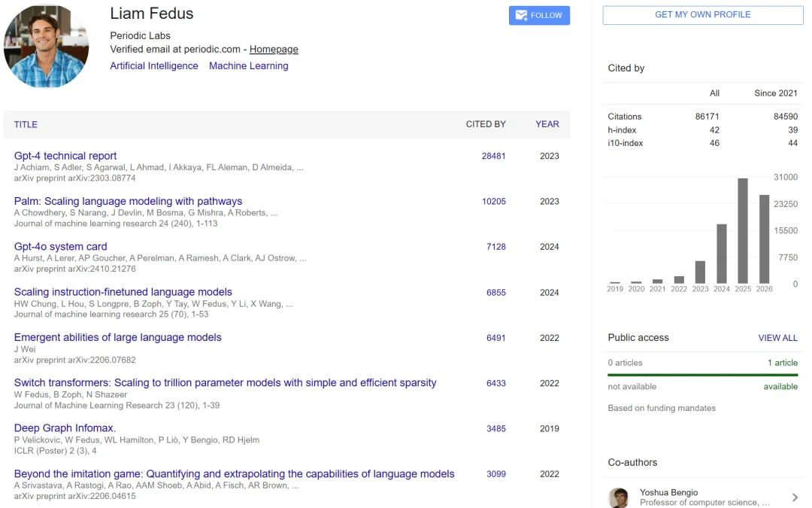Open Beyond the imitation game article
This screenshot has height=508, width=812.
234,474
